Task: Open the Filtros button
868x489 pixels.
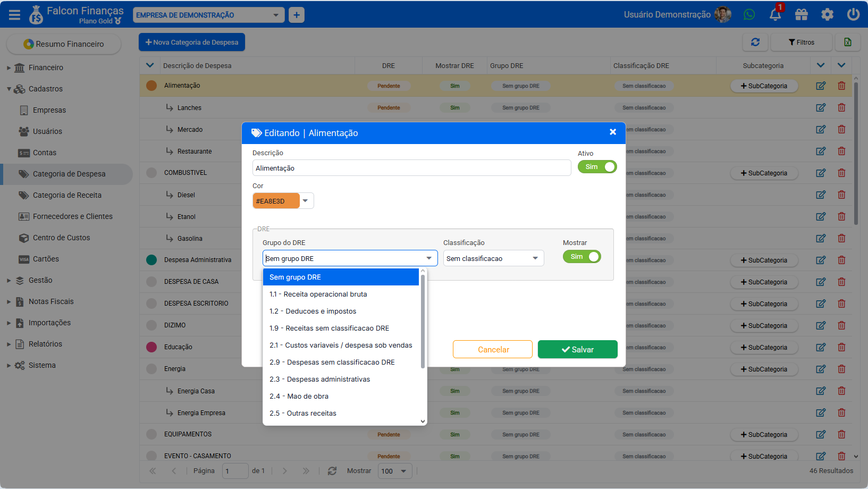Action: 802,42
